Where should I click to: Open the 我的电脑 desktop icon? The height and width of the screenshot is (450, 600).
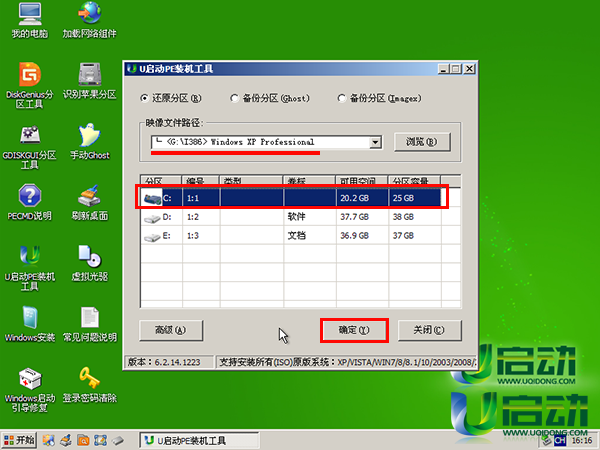coord(30,20)
